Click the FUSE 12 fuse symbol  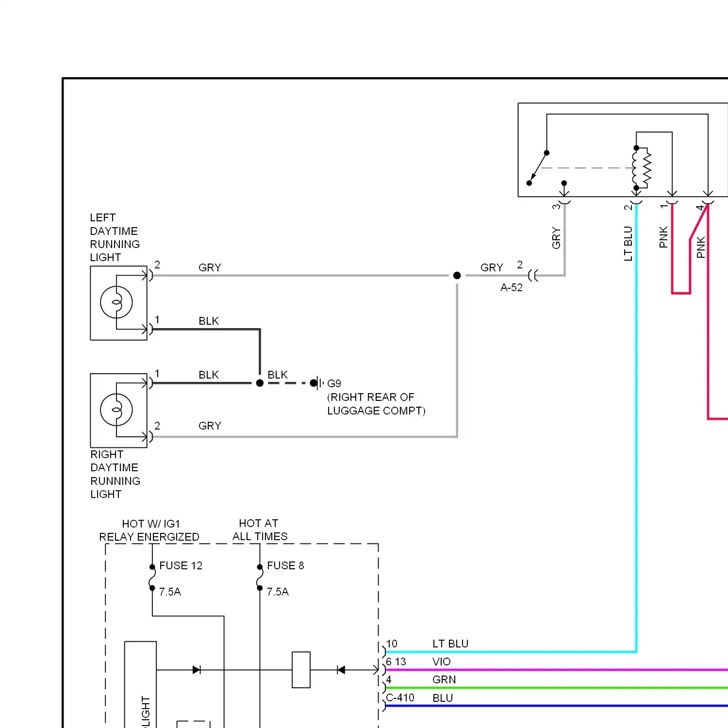[x=152, y=577]
